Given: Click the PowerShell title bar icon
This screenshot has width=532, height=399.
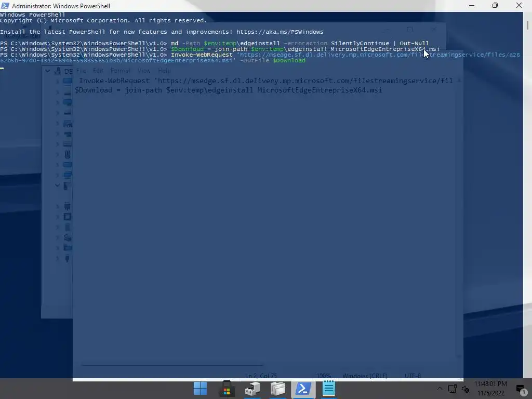Looking at the screenshot, I should click(5, 6).
